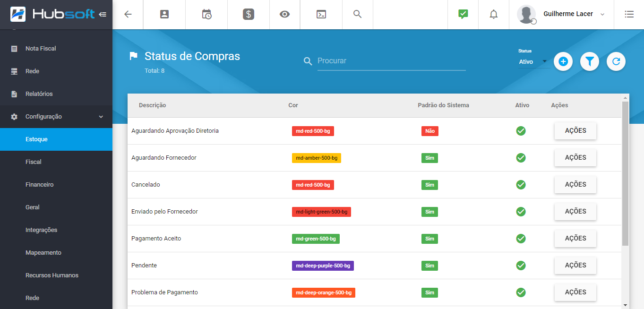Open the calendar clock schedule icon
This screenshot has height=309, width=644.
(x=206, y=14)
